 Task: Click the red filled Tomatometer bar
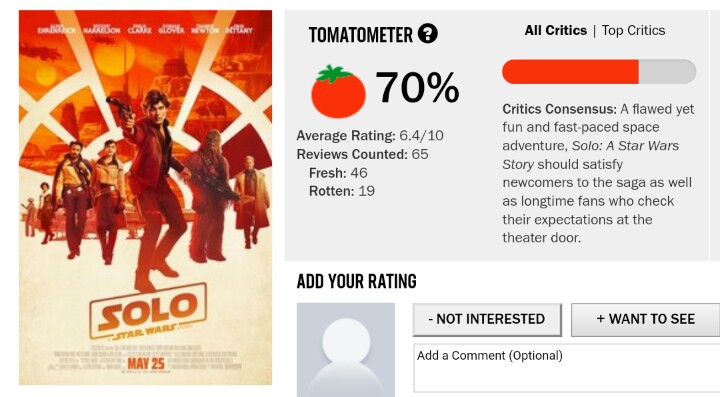[570, 72]
